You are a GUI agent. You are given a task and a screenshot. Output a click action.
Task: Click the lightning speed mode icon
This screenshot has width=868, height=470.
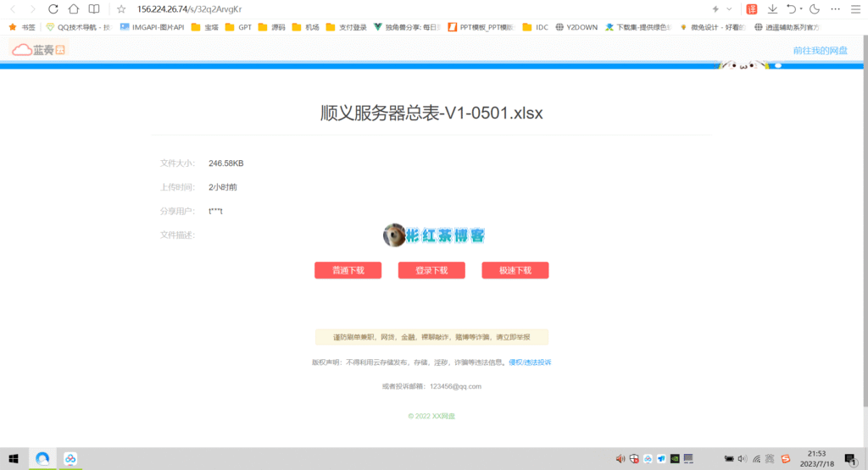(x=715, y=8)
